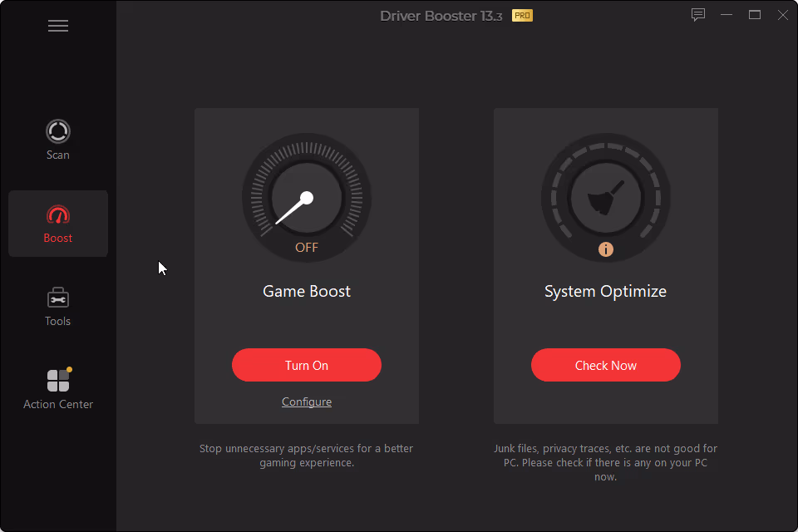The width and height of the screenshot is (798, 532).
Task: Click the orange info icon below the System Optimize dial
Action: coord(605,249)
